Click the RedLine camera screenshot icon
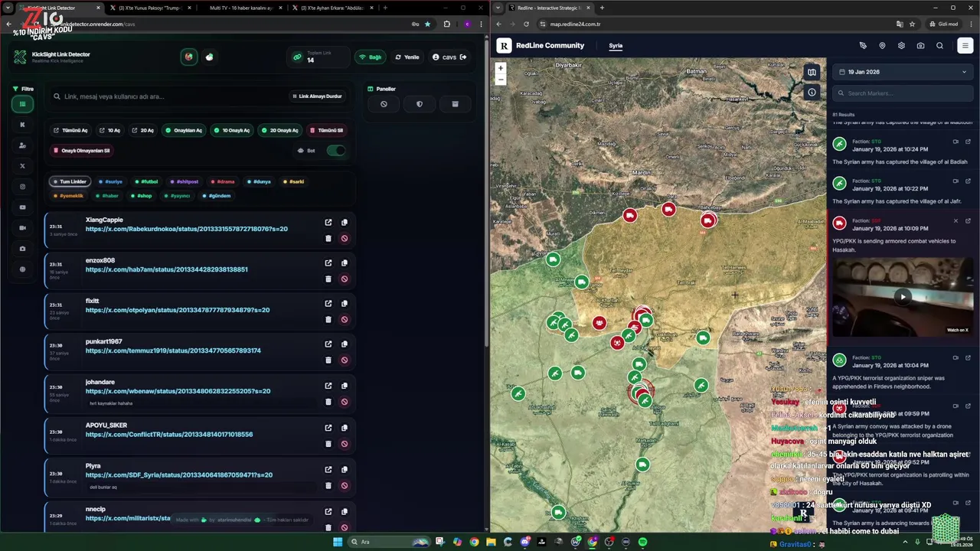The image size is (980, 551). [x=920, y=46]
